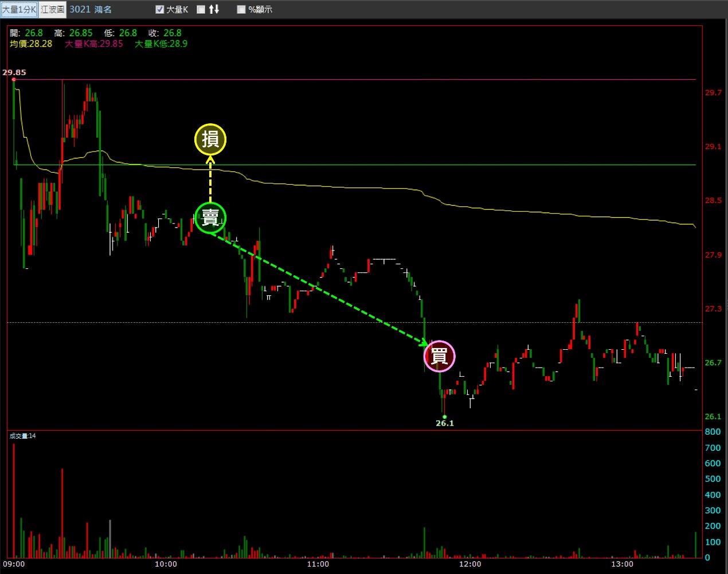Enable the up-down arrows checkbox
The image size is (728, 574).
pyautogui.click(x=201, y=9)
